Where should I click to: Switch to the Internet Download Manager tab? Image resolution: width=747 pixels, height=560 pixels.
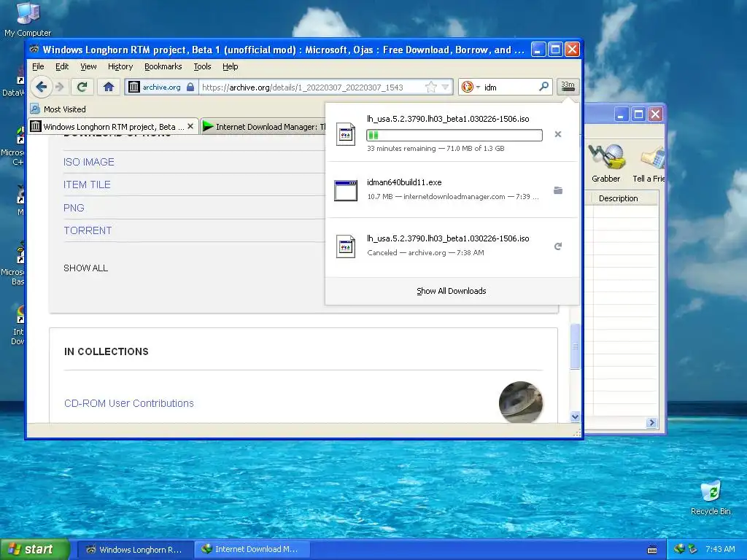264,127
